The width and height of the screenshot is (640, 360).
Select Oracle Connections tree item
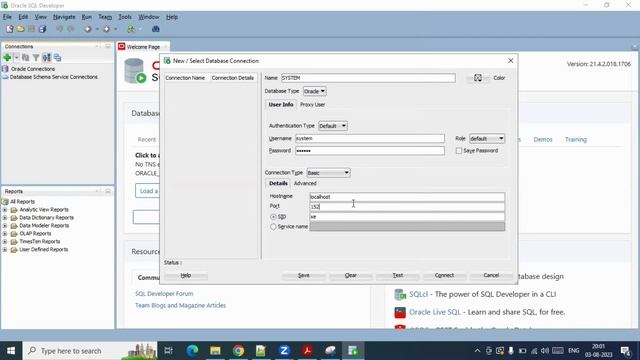pyautogui.click(x=33, y=69)
